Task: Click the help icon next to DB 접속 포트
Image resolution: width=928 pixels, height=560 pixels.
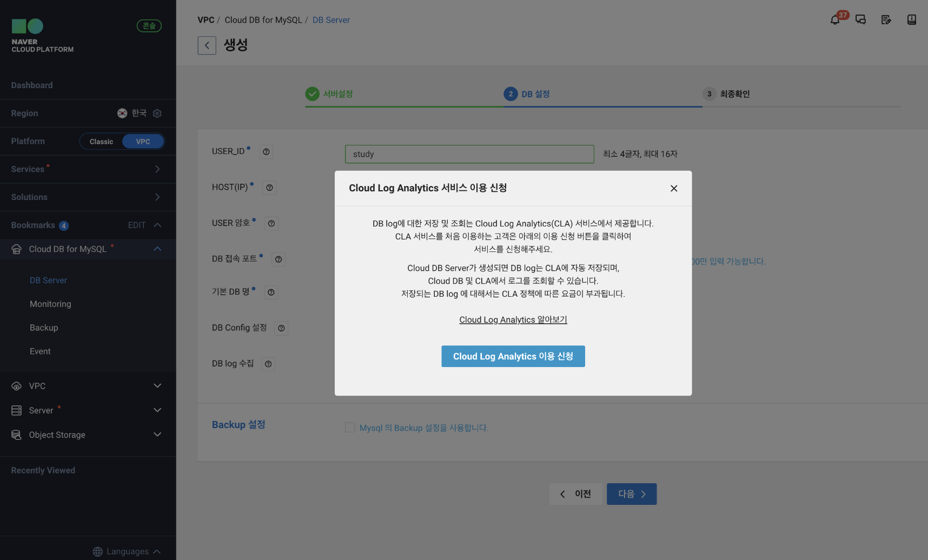Action: coord(279,259)
